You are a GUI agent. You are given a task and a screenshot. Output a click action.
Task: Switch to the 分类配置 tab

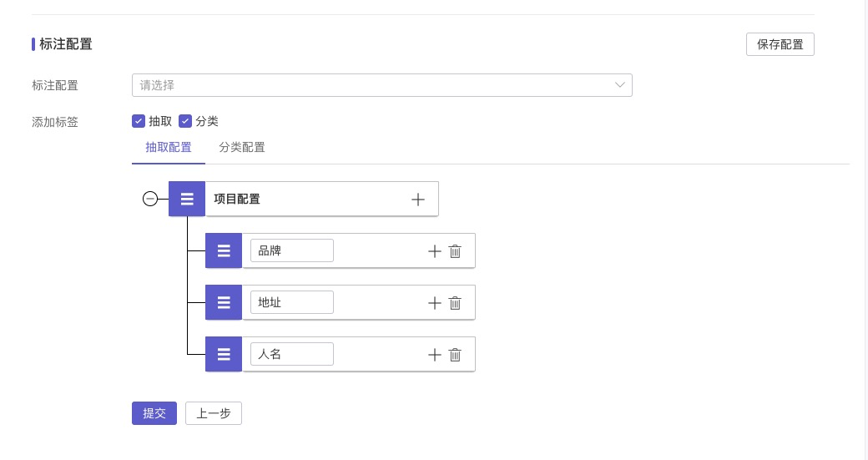(x=242, y=148)
